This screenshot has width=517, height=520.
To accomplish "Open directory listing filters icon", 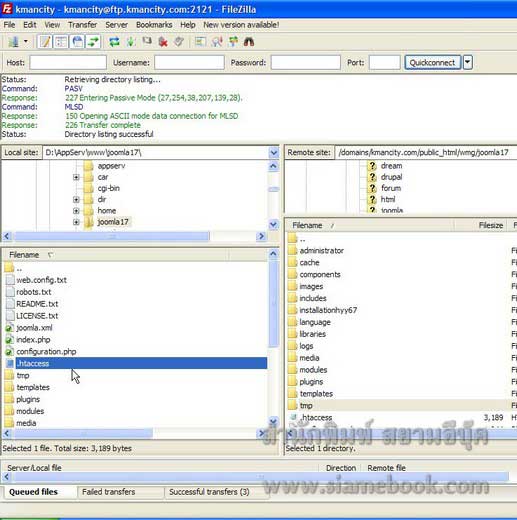I will 200,42.
